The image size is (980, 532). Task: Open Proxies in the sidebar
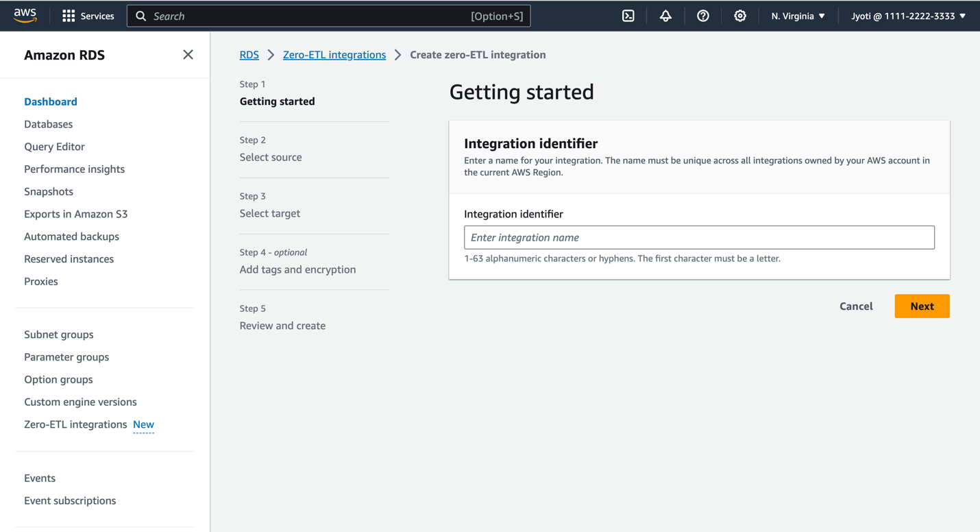click(x=41, y=282)
